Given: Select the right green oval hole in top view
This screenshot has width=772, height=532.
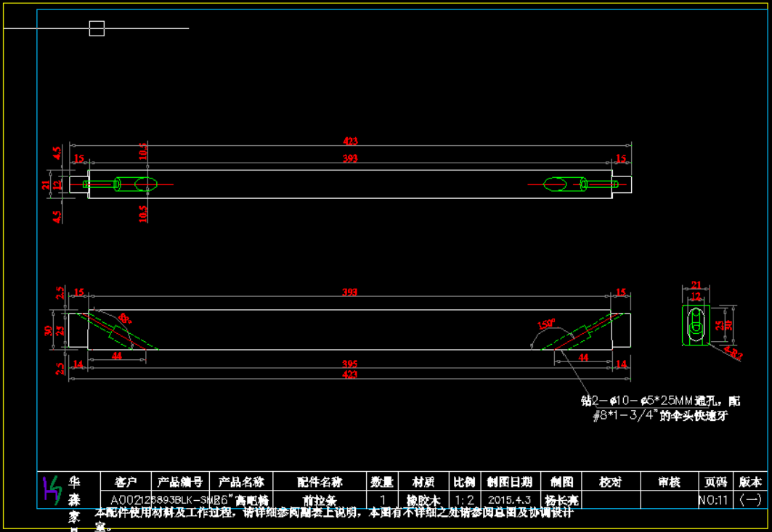Looking at the screenshot, I should click(556, 184).
